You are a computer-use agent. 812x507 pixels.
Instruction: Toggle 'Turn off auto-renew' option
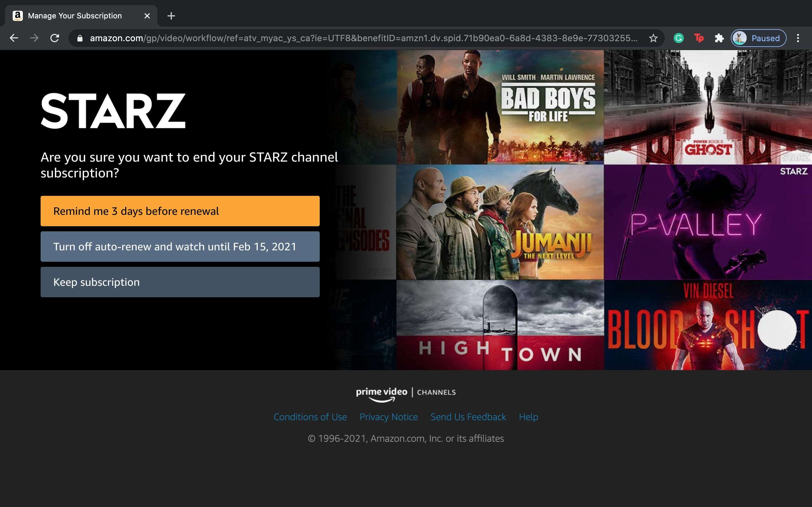click(x=180, y=246)
